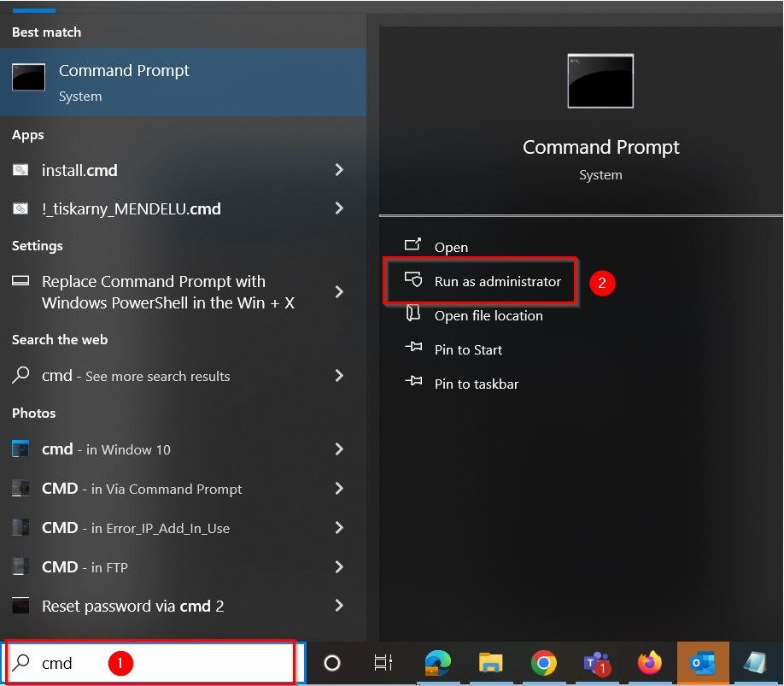
Task: Open the Command Prompt best match
Action: 183,82
